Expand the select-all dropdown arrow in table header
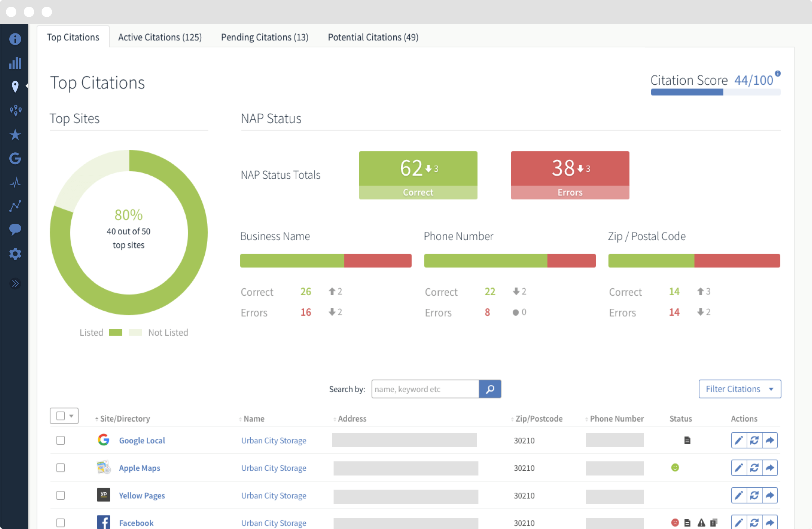 pos(71,416)
